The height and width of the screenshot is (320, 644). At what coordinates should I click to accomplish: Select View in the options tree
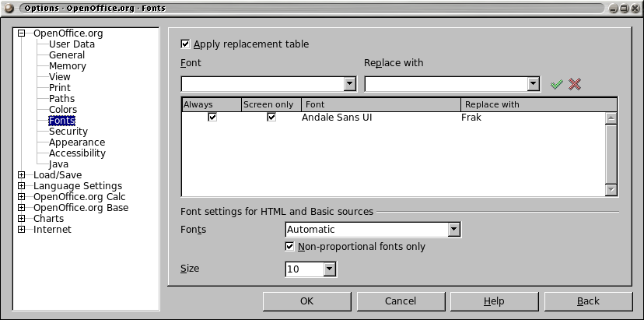60,77
